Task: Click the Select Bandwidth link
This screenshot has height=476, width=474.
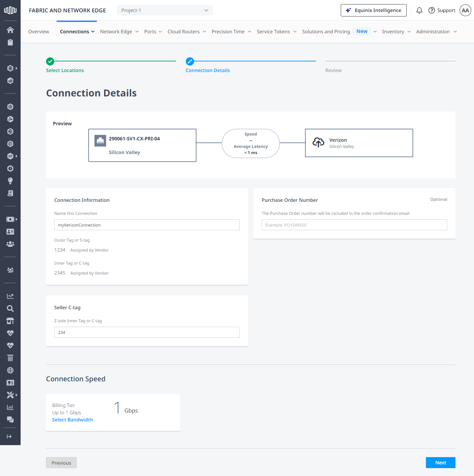Action: (x=72, y=420)
